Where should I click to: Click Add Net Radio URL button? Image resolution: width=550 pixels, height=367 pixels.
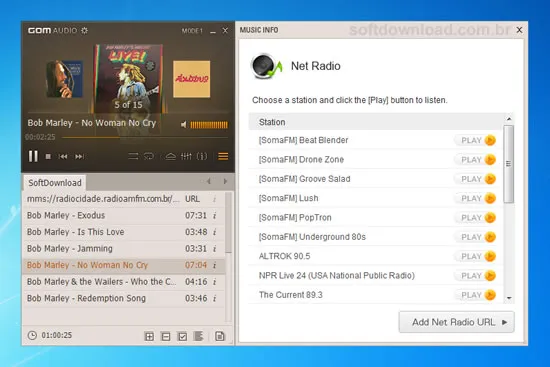[456, 322]
